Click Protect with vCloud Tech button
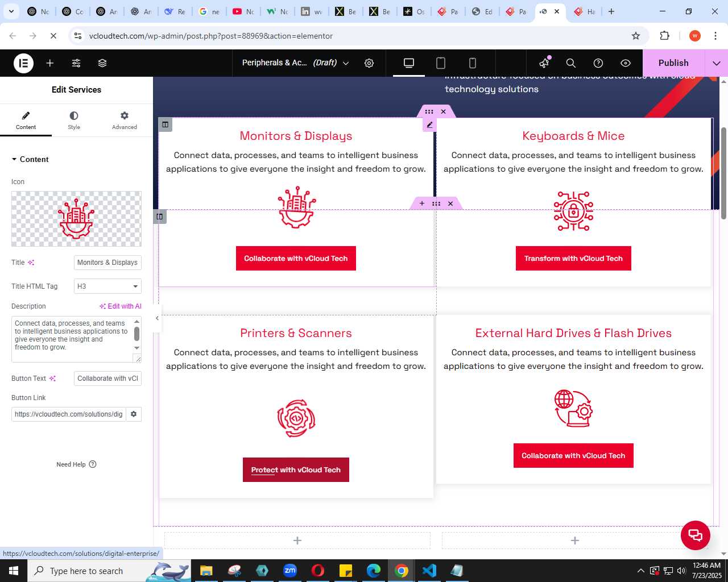Image resolution: width=728 pixels, height=582 pixels. pos(296,470)
